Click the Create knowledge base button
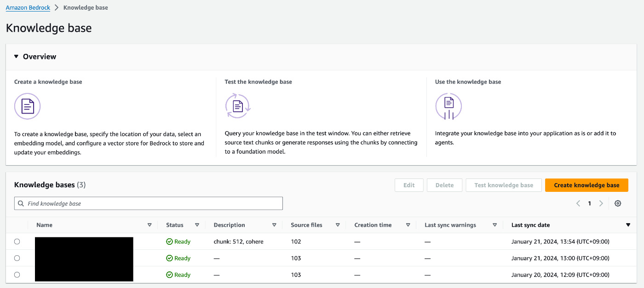Screen dimensions: 644x288 (586, 185)
